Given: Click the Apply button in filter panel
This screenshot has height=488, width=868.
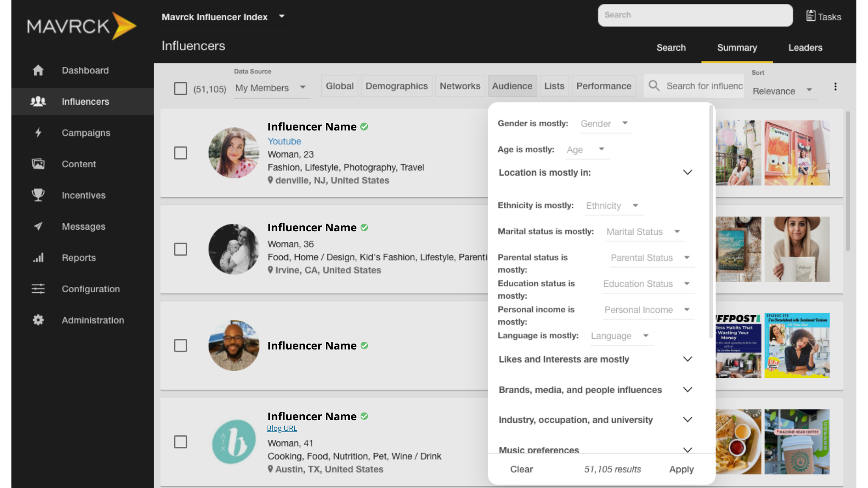Looking at the screenshot, I should 681,469.
